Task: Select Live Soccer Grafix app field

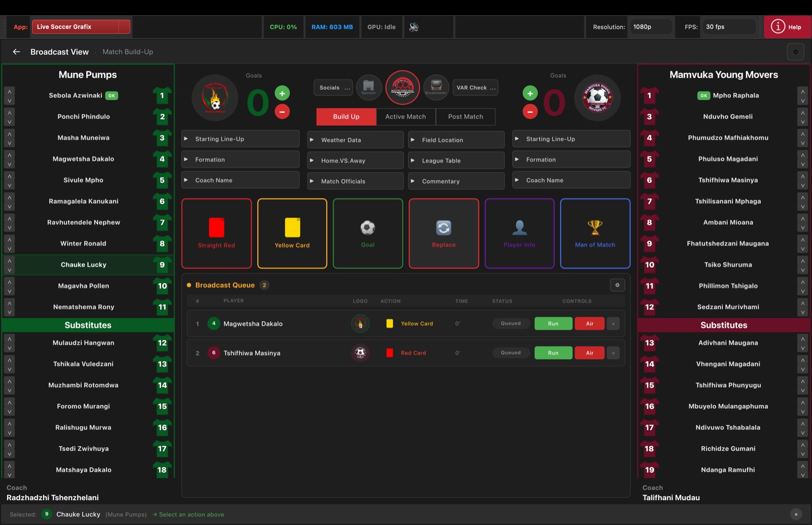Action: tap(81, 27)
